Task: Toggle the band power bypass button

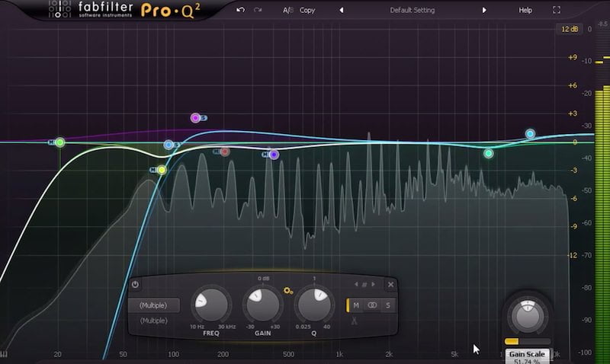Action: (135, 284)
